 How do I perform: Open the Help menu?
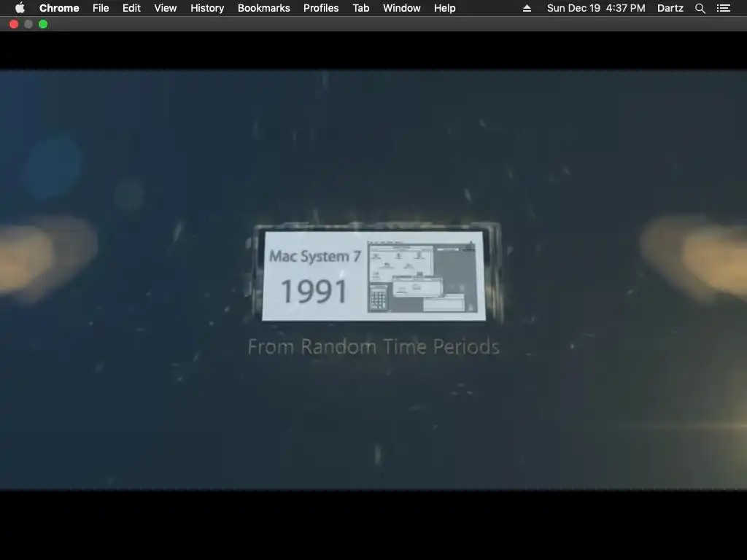[444, 8]
